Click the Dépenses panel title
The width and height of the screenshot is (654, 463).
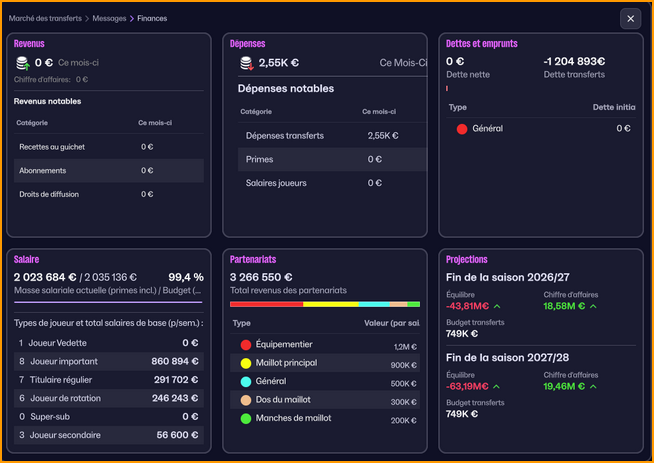point(248,44)
